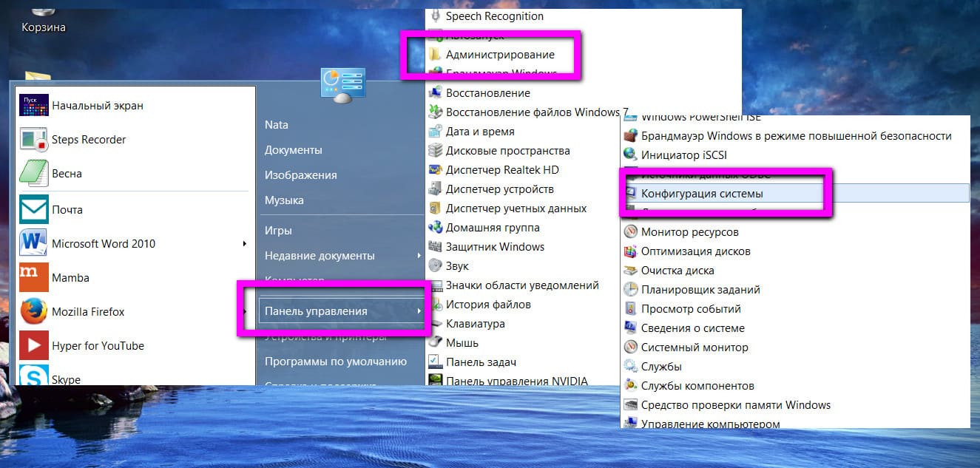Open Steps Recorder icon in start menu
Viewport: 980px width, 468px height.
34,140
